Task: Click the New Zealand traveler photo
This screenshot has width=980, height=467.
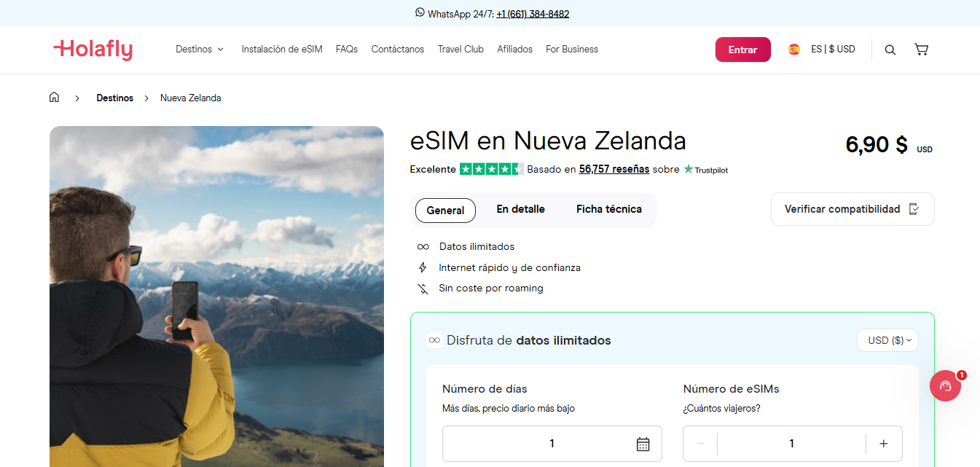Action: pos(216,297)
